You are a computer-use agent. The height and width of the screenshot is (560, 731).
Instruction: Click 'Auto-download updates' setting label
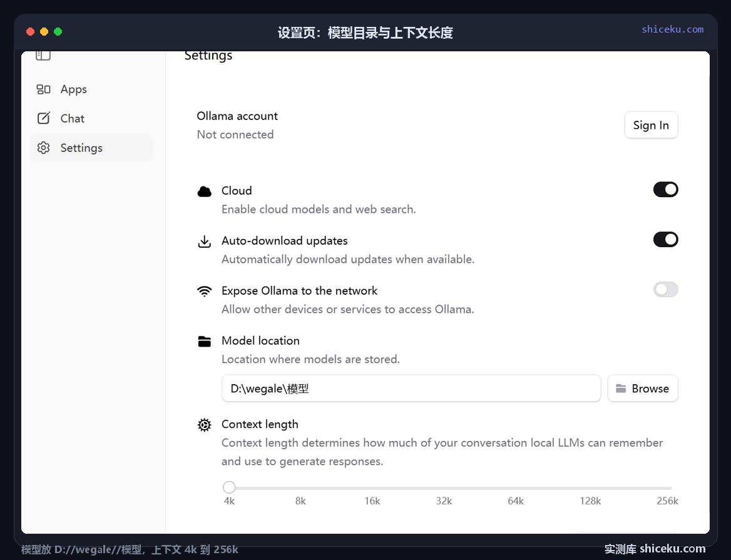tap(284, 240)
